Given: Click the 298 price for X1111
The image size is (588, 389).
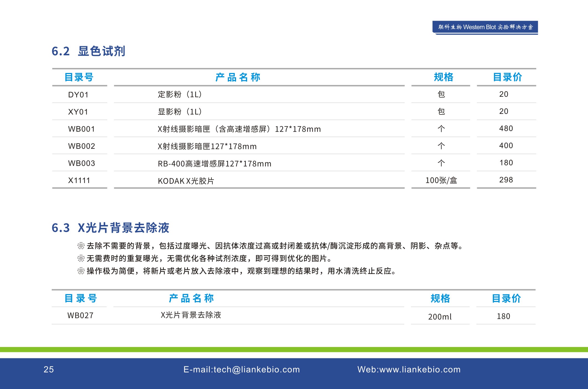Looking at the screenshot, I should coord(506,180).
